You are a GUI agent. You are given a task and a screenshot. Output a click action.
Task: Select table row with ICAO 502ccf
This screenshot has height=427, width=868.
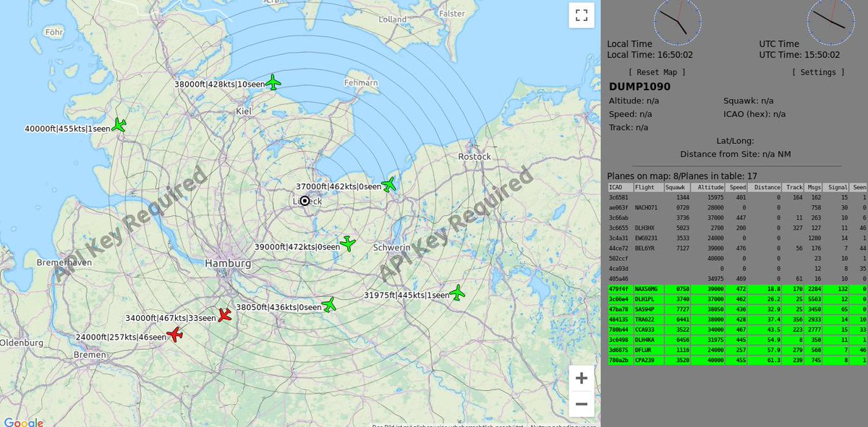click(737, 258)
